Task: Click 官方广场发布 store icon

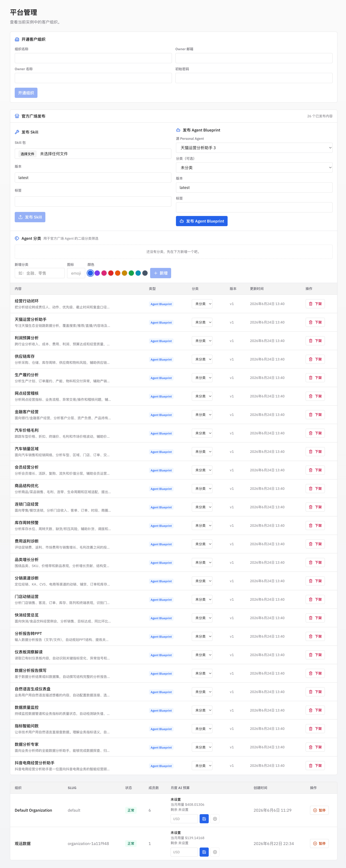Action: click(17, 116)
